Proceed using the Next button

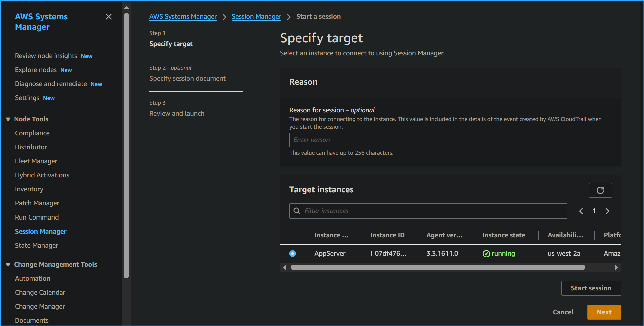[x=604, y=312]
